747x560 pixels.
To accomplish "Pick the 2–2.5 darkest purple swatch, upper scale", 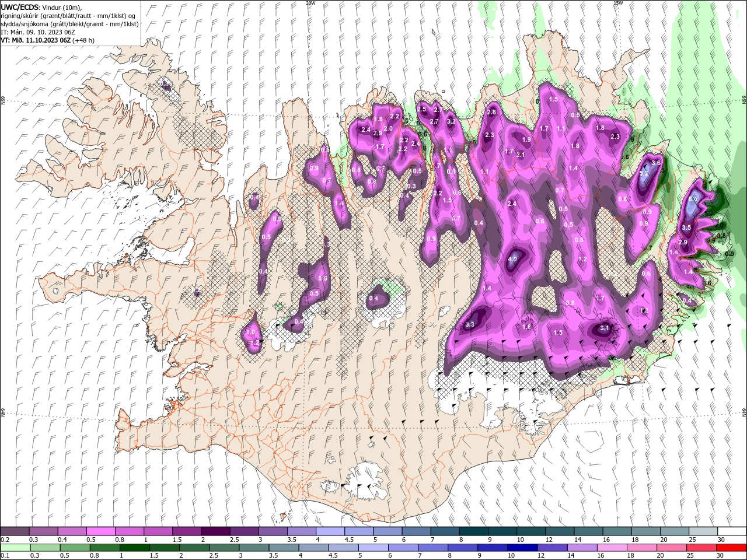I will pyautogui.click(x=215, y=531).
